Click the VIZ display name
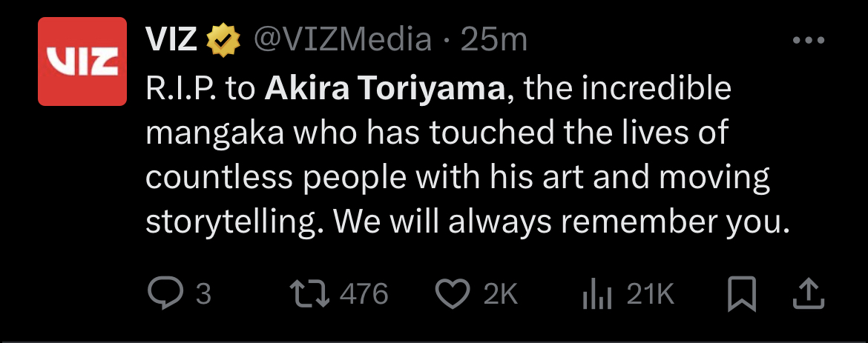868x343 pixels. [171, 40]
